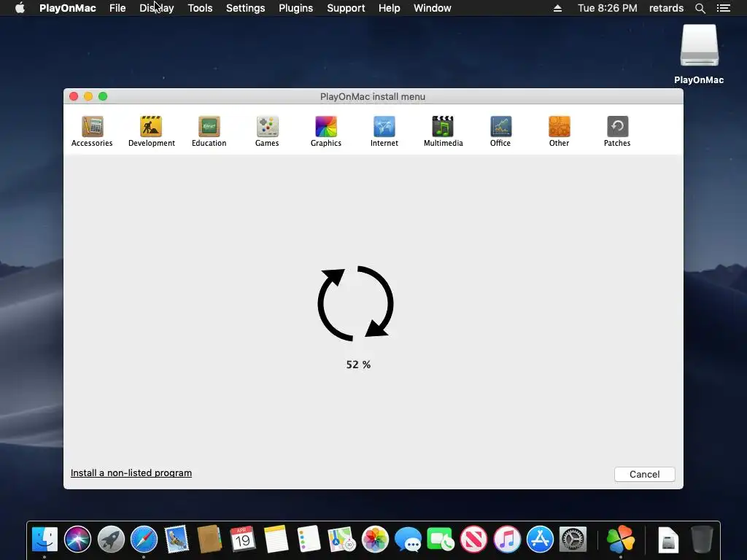Open the Accessories category

coord(92,131)
